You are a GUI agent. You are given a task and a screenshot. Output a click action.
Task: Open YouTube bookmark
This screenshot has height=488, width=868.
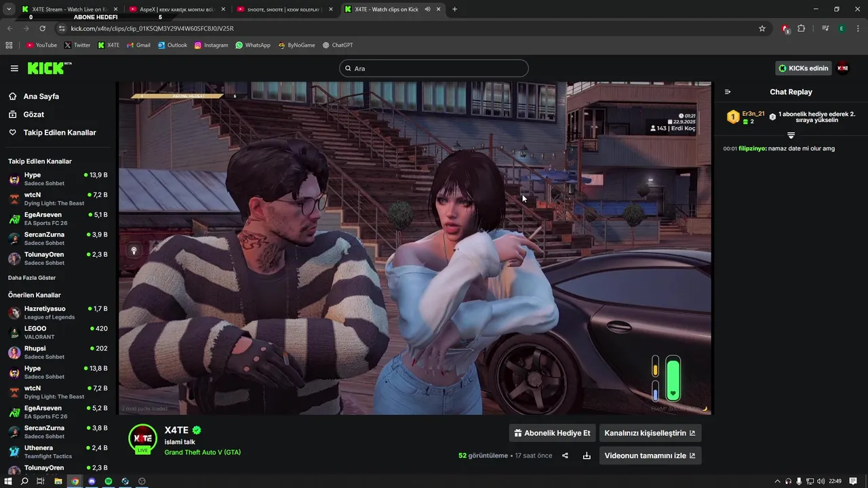41,45
